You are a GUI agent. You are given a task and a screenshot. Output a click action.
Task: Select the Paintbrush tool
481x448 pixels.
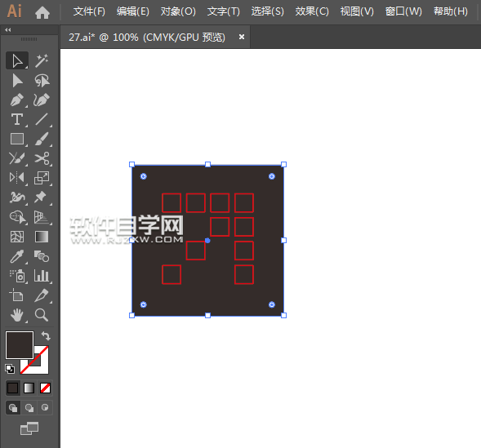[42, 139]
